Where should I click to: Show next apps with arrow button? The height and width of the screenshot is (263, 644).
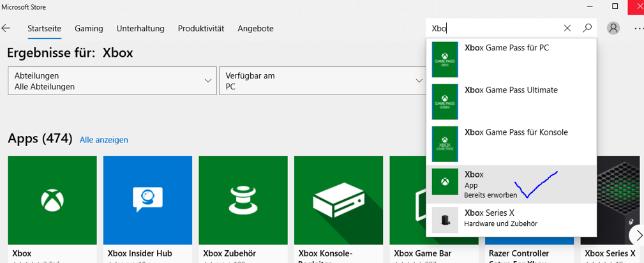tap(638, 235)
